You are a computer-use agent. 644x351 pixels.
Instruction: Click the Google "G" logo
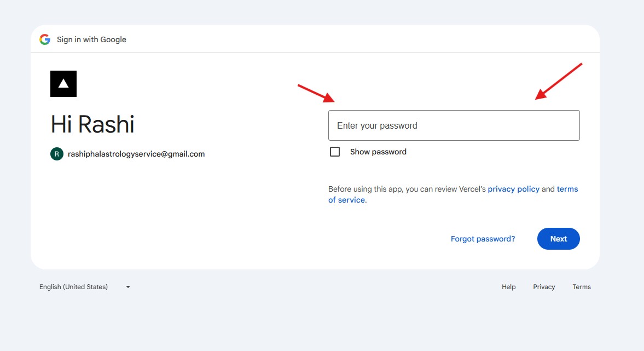click(x=45, y=39)
